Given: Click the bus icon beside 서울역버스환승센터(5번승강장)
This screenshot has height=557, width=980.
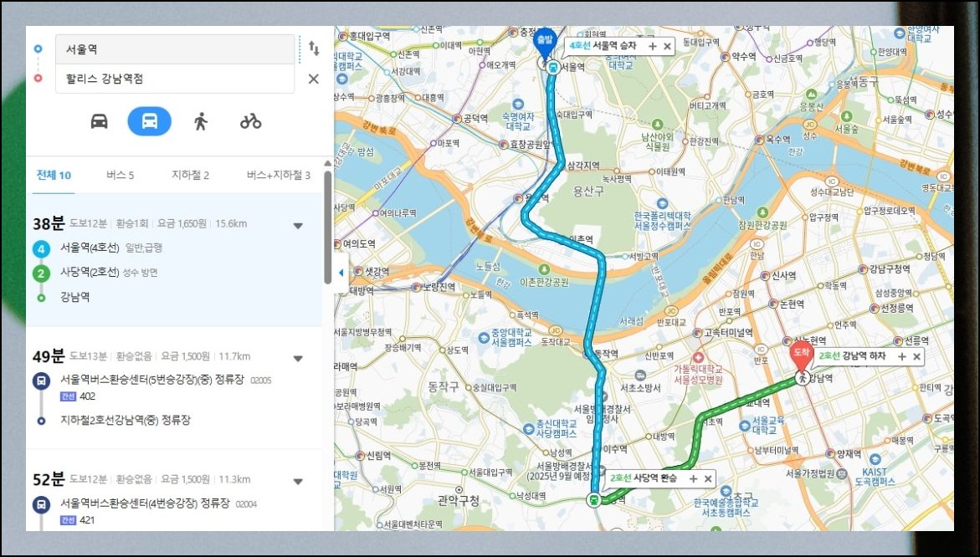Looking at the screenshot, I should coord(41,381).
